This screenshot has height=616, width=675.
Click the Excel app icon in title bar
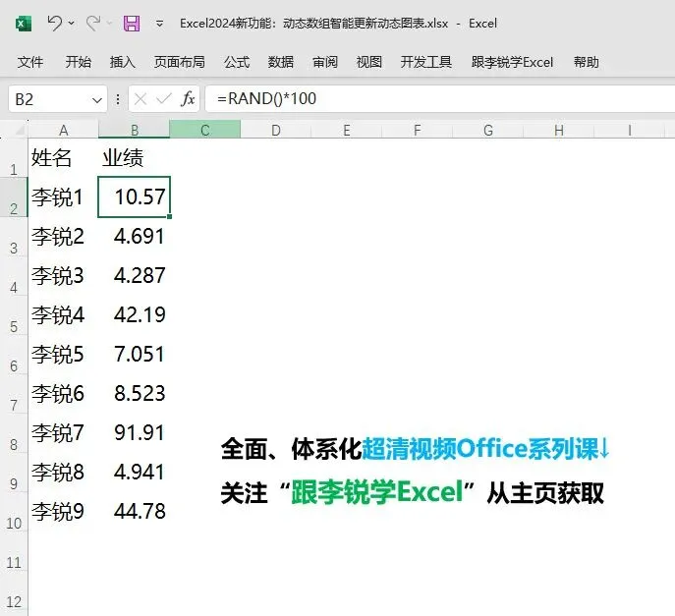point(24,24)
